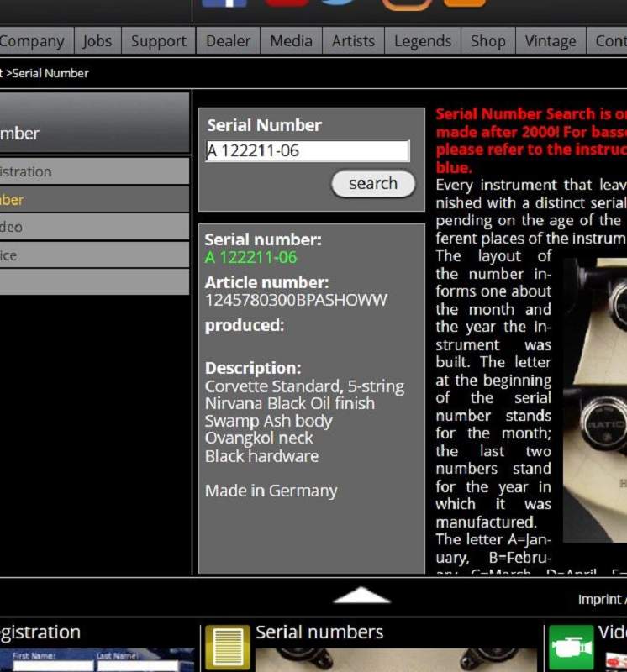Click article number '1245780300BPASHOWW'
Viewport: 627px width, 672px height.
pyautogui.click(x=297, y=300)
